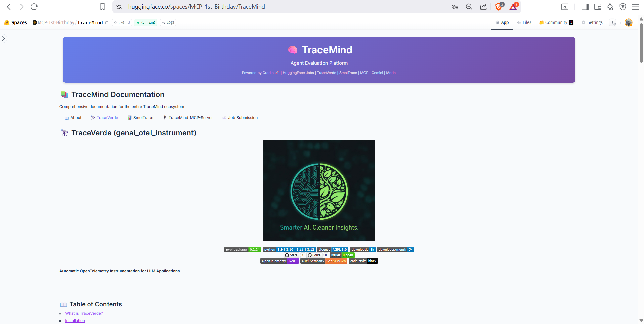The height and width of the screenshot is (324, 644).
Task: Expand the left sidebar chevron
Action: [x=3, y=39]
